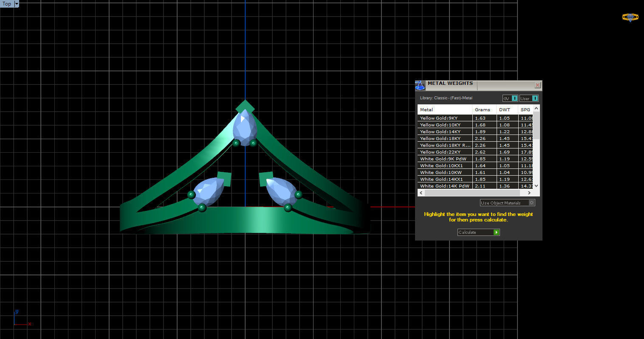Toggle the User library switch

click(529, 98)
